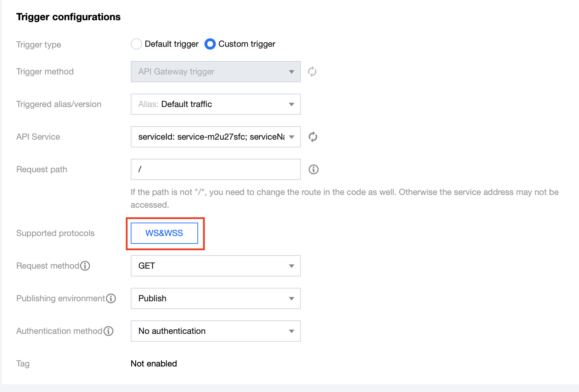Viewport: 579px width, 392px height.
Task: Open the API Gateway trigger dropdown
Action: [x=215, y=72]
